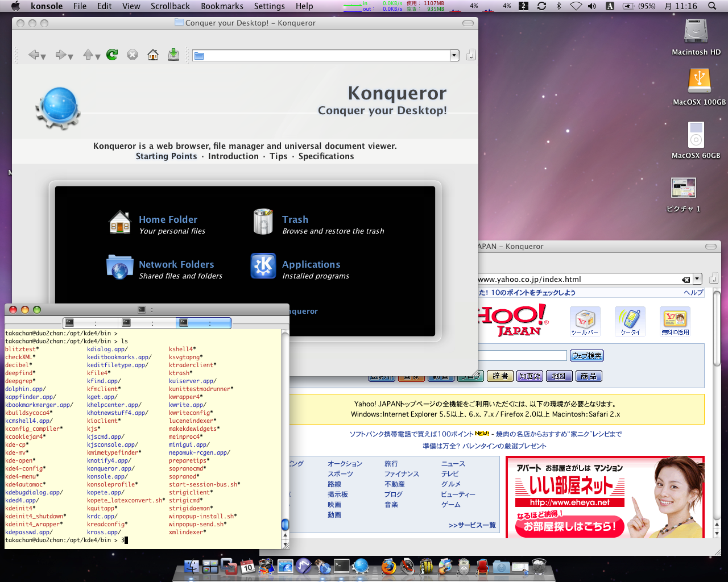728x582 pixels.
Task: Open the ニュース link on Yahoo
Action: click(x=453, y=464)
